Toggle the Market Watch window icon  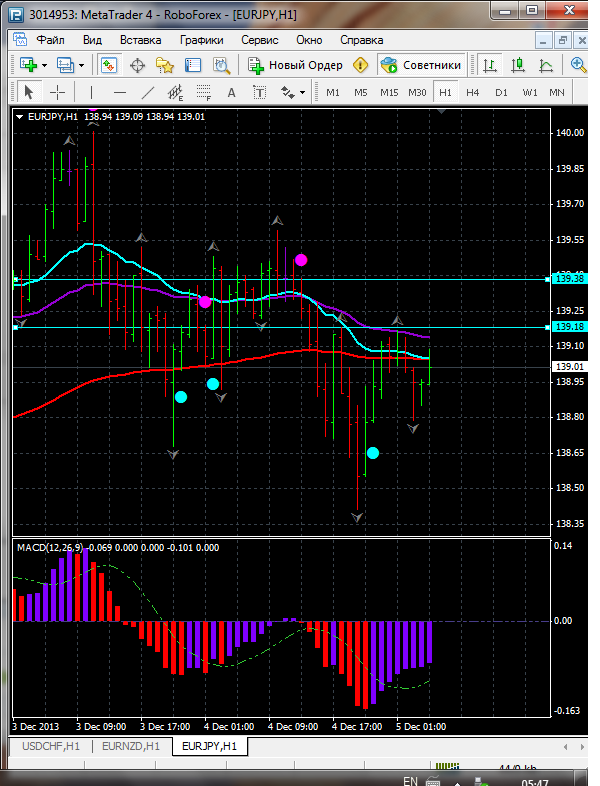coord(109,65)
